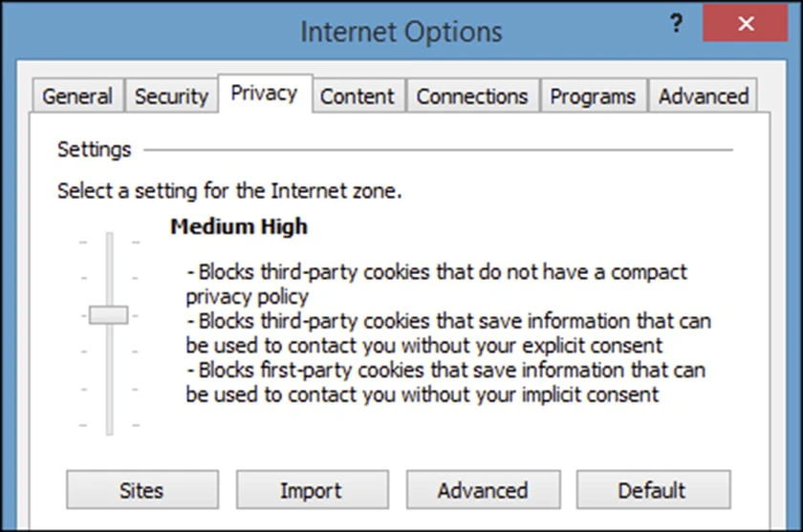Set privacy slider to bottommost notch
This screenshot has width=803, height=532.
[x=109, y=425]
